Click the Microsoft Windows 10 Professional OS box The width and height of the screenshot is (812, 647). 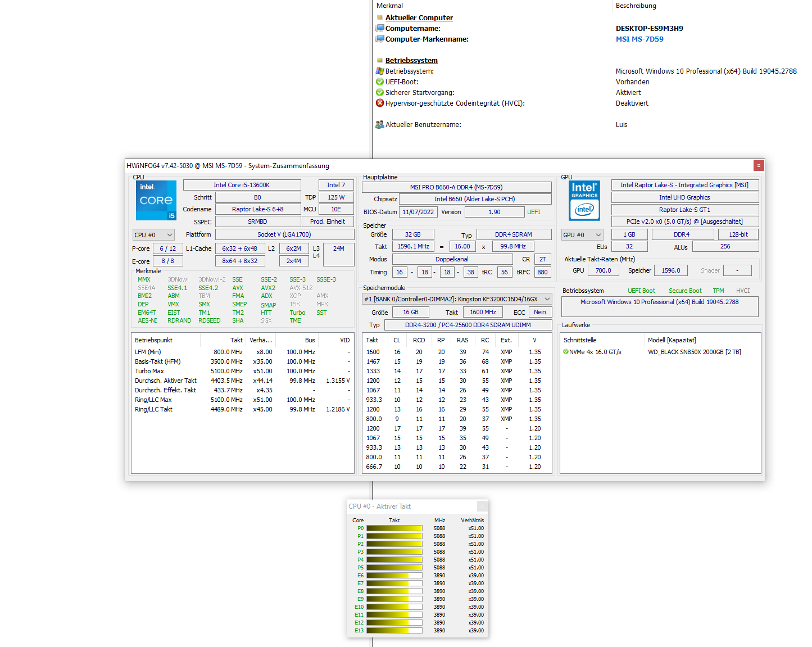click(x=660, y=306)
